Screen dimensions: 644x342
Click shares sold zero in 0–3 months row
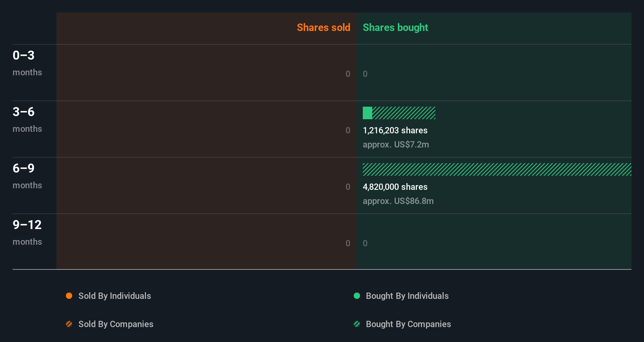point(348,74)
